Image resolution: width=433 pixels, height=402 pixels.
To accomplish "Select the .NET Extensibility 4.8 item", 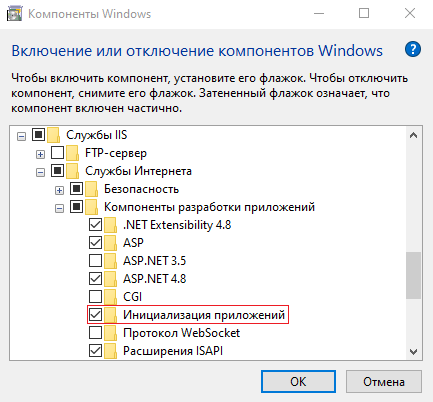I will 177,225.
